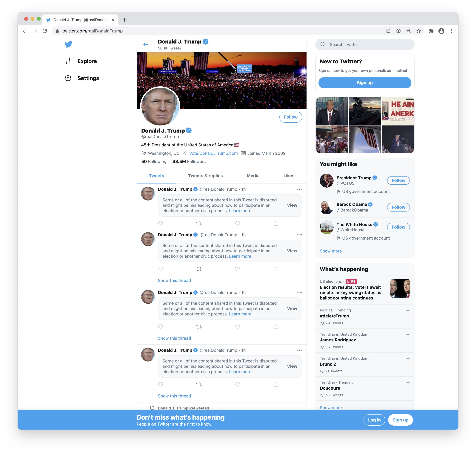This screenshot has height=453, width=476.
Task: View the second disputed tweet
Action: pyautogui.click(x=292, y=251)
